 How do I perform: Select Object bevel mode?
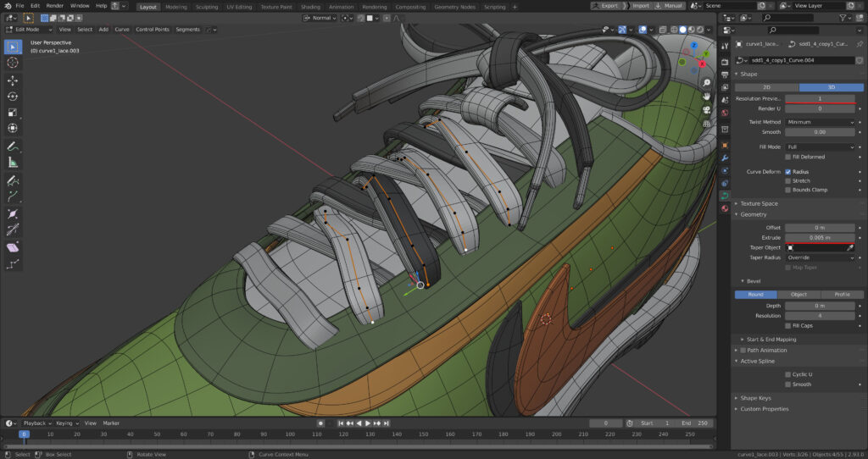tap(798, 295)
